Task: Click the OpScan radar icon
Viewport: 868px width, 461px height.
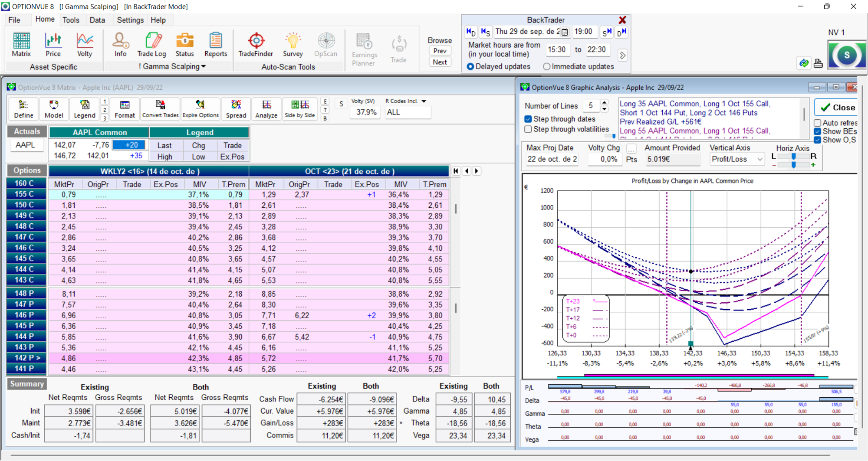Action: coord(326,45)
